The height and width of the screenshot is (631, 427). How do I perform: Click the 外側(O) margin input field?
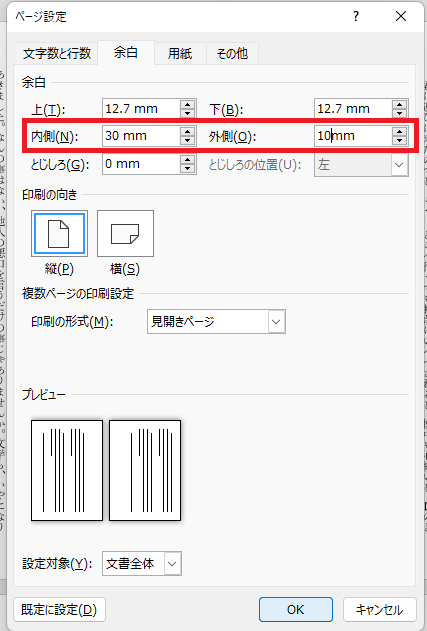tap(353, 136)
